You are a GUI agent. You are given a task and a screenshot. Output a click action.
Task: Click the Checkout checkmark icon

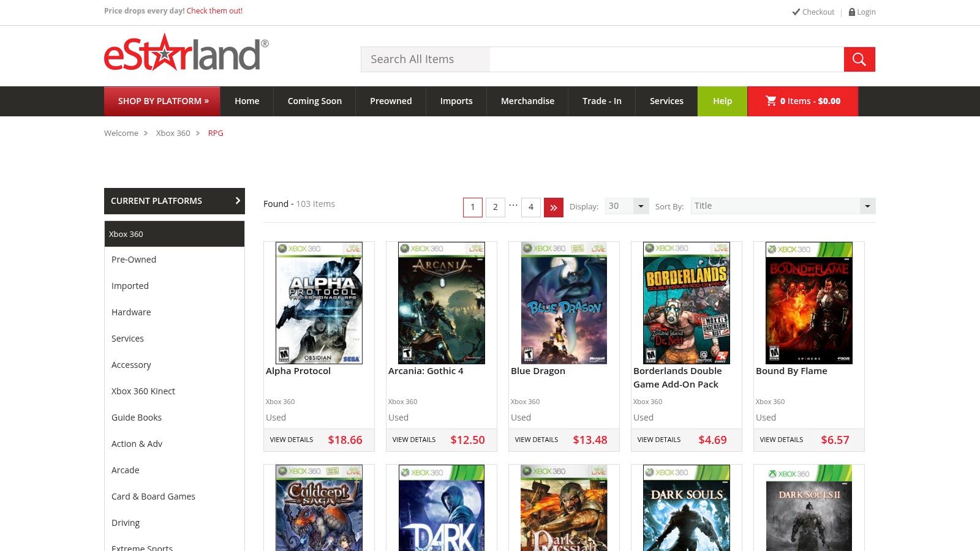tap(796, 12)
